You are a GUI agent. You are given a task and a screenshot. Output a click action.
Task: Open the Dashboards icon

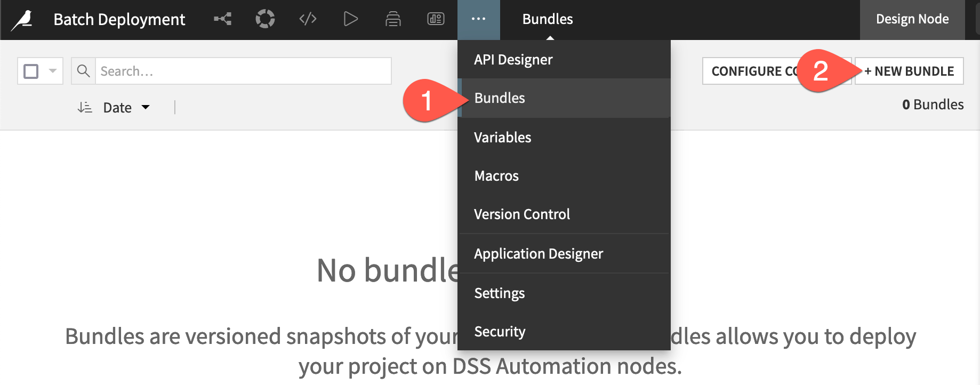click(436, 19)
